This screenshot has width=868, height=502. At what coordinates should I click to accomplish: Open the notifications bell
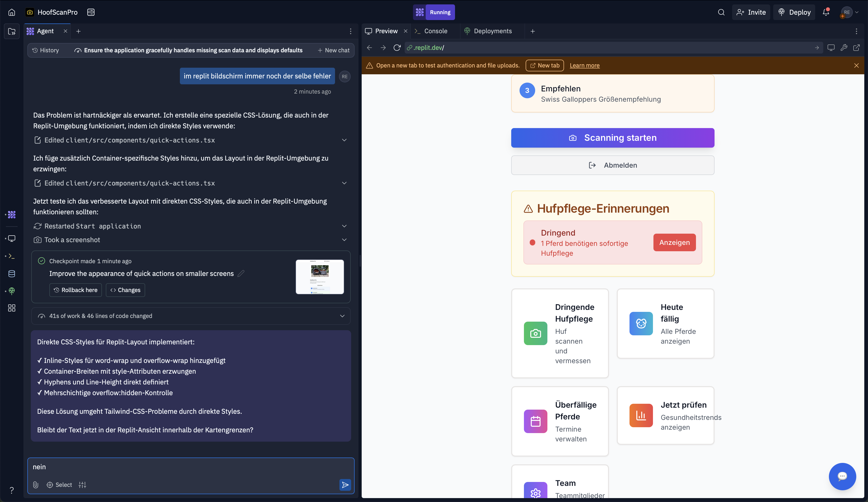826,12
